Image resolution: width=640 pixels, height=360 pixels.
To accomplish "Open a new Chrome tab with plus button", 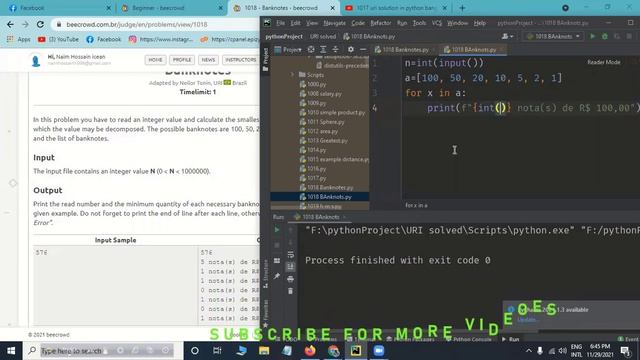I will tap(462, 8).
